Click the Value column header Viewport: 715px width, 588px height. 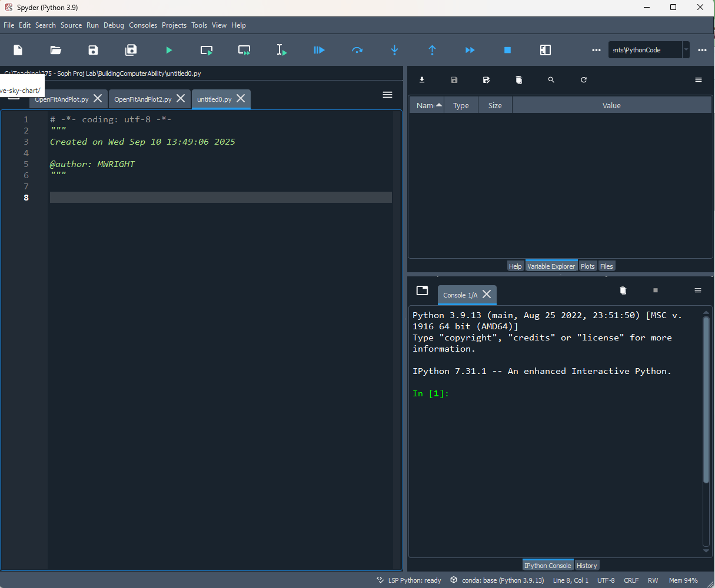point(611,105)
